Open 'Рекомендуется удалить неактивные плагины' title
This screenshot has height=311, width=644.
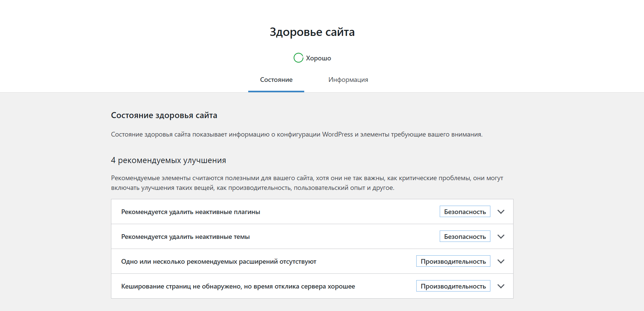[x=191, y=212]
